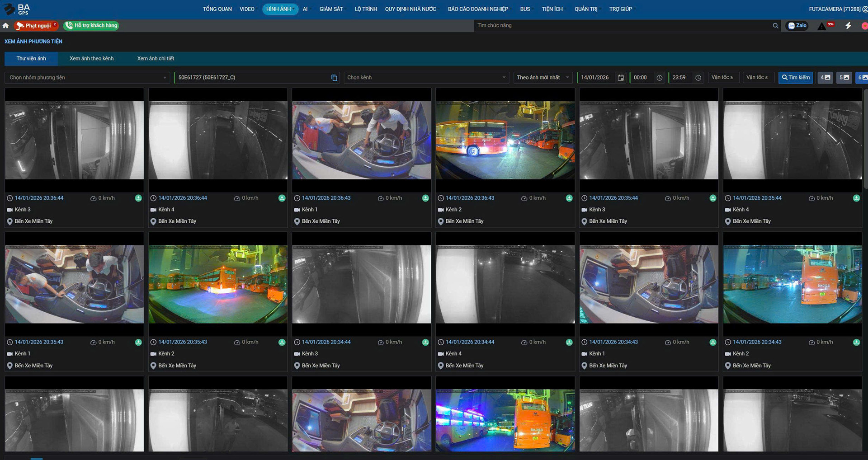Expand the Theo ảnh mới nhất sort dropdown
The image size is (868, 460).
pyautogui.click(x=542, y=78)
